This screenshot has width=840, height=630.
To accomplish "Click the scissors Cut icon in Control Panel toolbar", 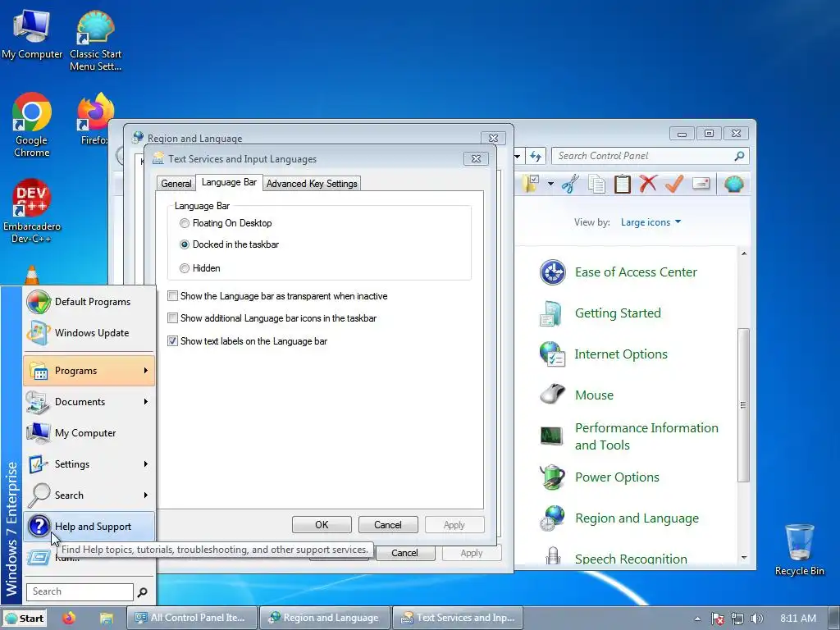I will (570, 185).
